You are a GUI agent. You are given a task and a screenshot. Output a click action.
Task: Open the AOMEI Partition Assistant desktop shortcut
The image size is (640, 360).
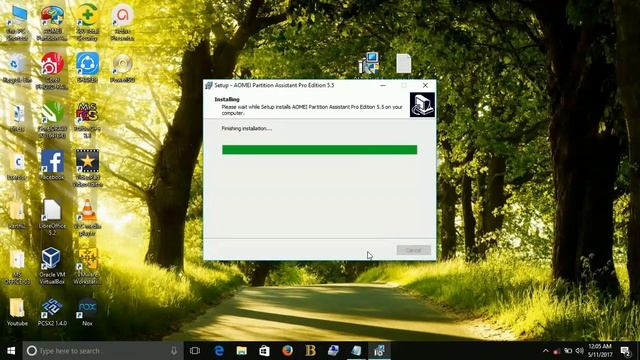coord(52,24)
